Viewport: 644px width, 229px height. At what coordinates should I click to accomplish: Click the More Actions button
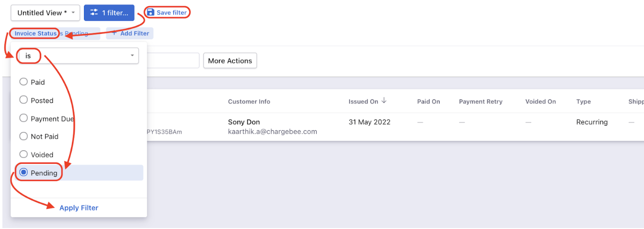coord(230,61)
